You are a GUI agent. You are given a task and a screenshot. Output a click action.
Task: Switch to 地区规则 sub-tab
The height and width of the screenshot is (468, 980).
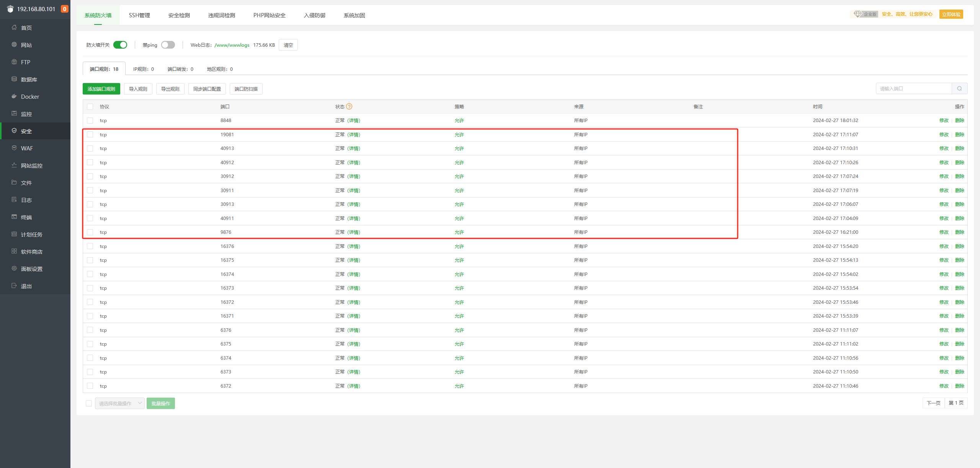tap(220, 69)
